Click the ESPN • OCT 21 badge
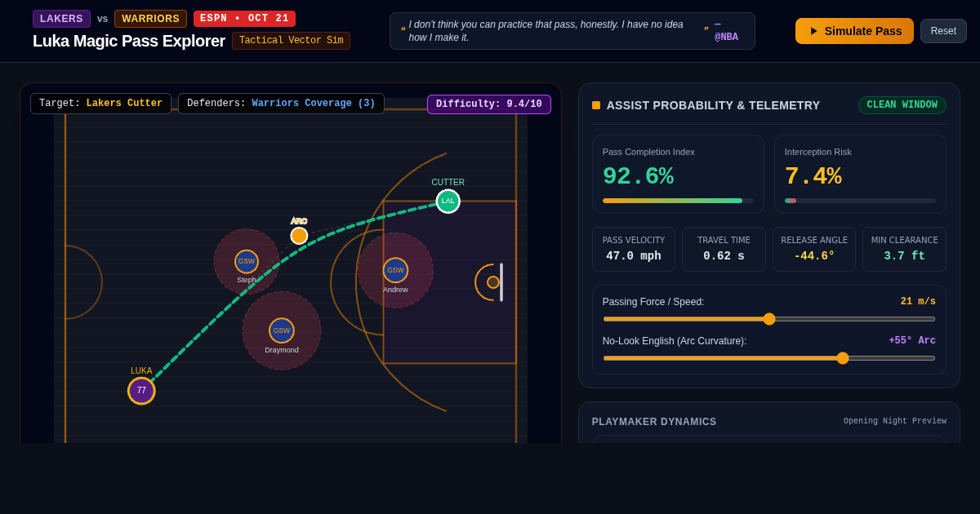 (244, 19)
